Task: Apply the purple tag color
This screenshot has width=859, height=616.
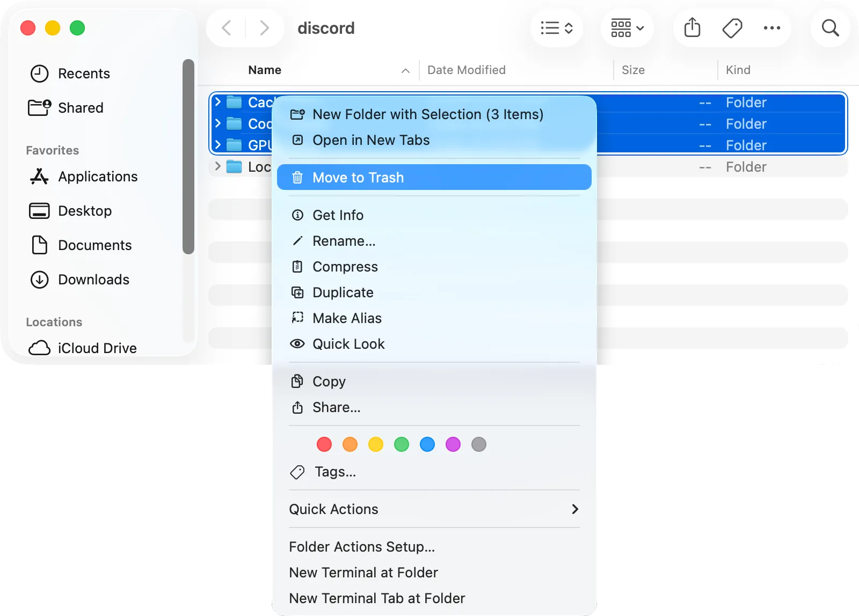Action: (453, 444)
